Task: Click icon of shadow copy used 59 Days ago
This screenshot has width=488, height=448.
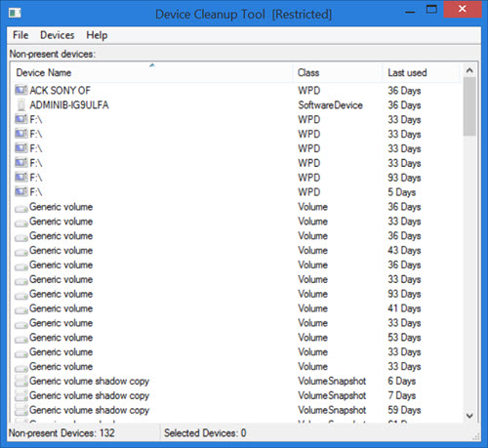Action: click(x=21, y=410)
